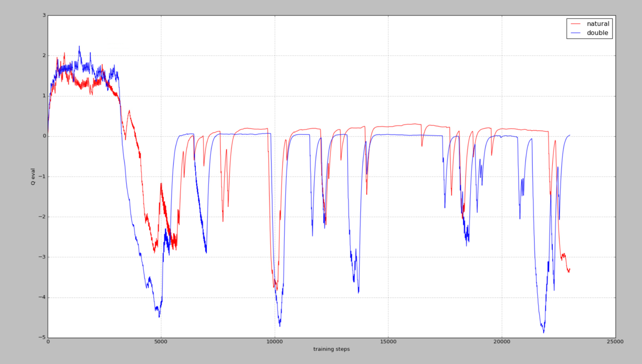
Task: Click the x-axis tick label 10000
Action: (x=275, y=341)
